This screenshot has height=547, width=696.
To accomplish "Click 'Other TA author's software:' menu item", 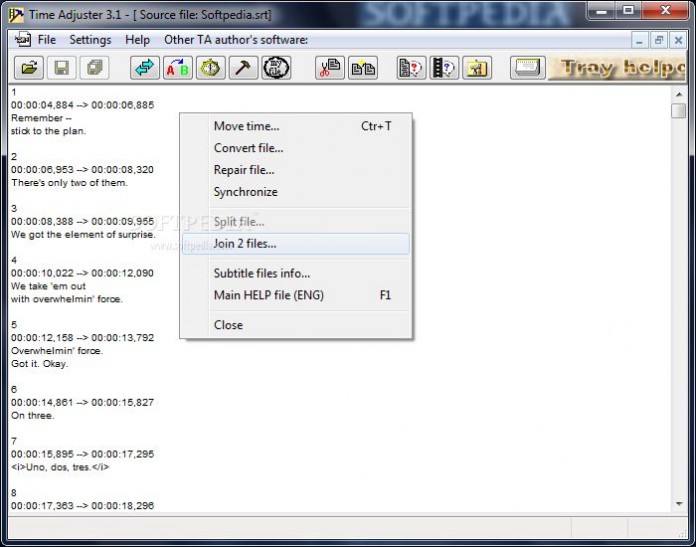I will pyautogui.click(x=236, y=40).
